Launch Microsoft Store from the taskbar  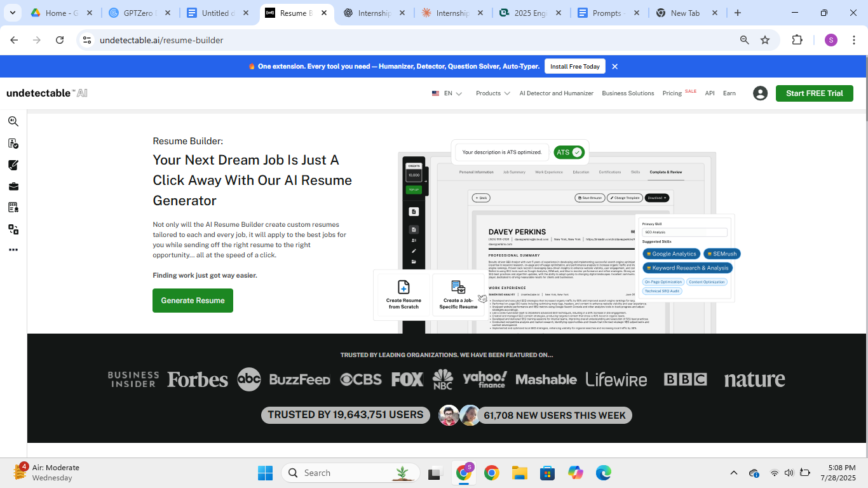coord(547,473)
